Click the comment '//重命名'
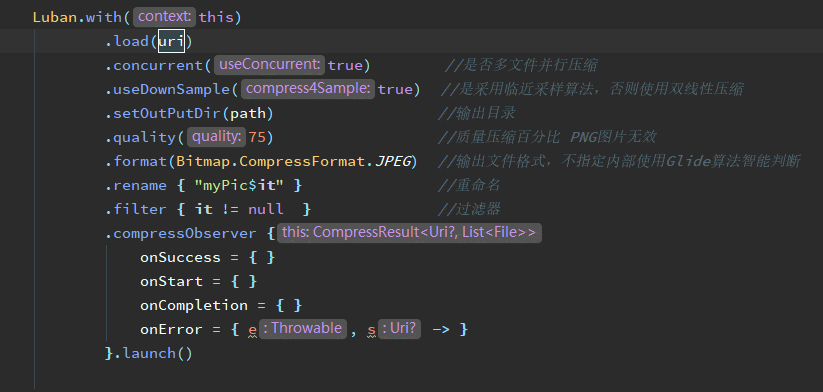Screen dimensions: 823x392 coord(469,186)
